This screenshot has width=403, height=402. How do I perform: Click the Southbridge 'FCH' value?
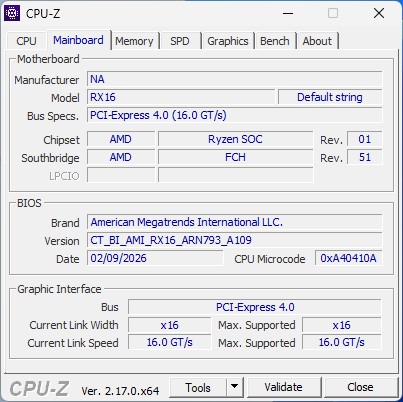tap(236, 157)
